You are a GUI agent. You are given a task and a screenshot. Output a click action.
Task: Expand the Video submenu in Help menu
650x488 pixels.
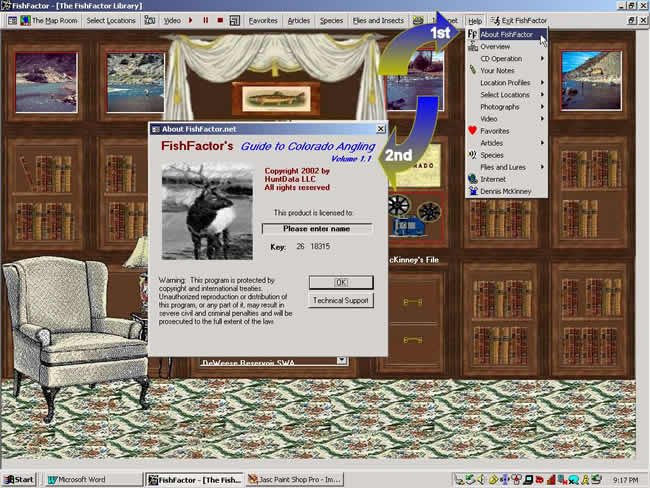pos(506,119)
